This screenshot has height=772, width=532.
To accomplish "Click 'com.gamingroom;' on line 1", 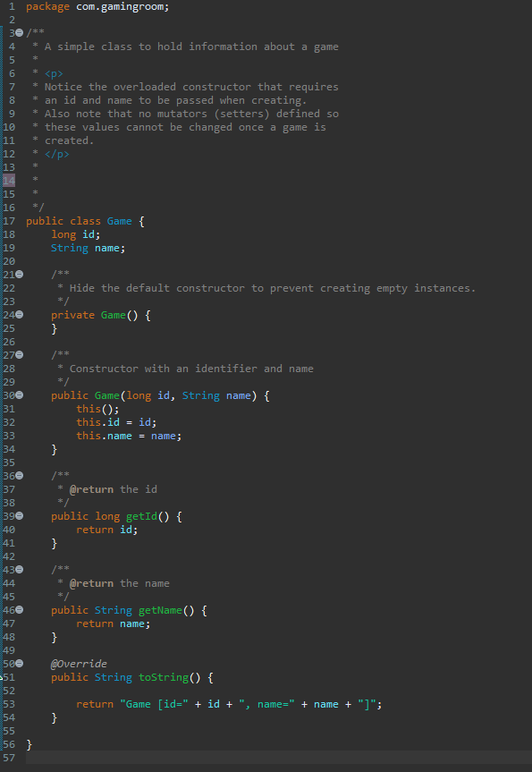I will point(122,7).
